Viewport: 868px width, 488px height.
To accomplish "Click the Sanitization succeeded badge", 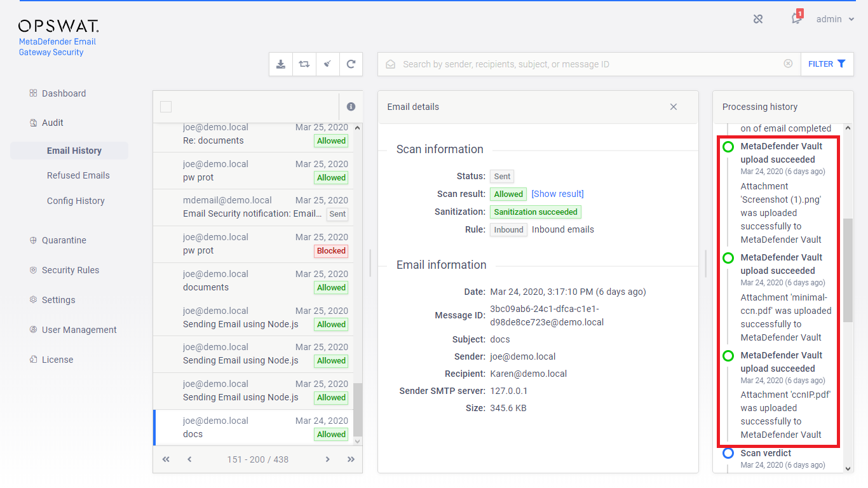I will click(536, 212).
